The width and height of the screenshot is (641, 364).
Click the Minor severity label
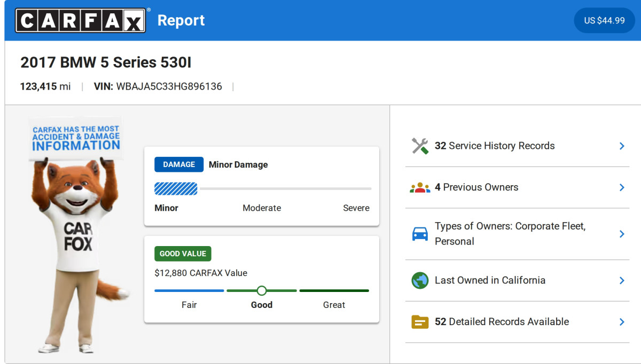click(x=166, y=208)
